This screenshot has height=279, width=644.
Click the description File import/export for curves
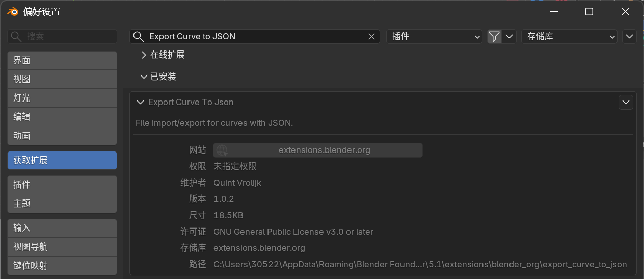tap(214, 123)
